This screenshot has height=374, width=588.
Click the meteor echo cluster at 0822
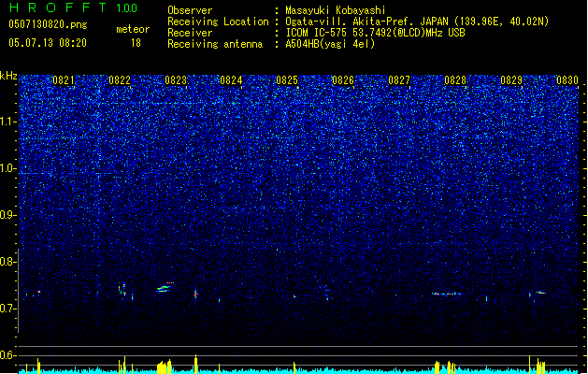coord(124,291)
